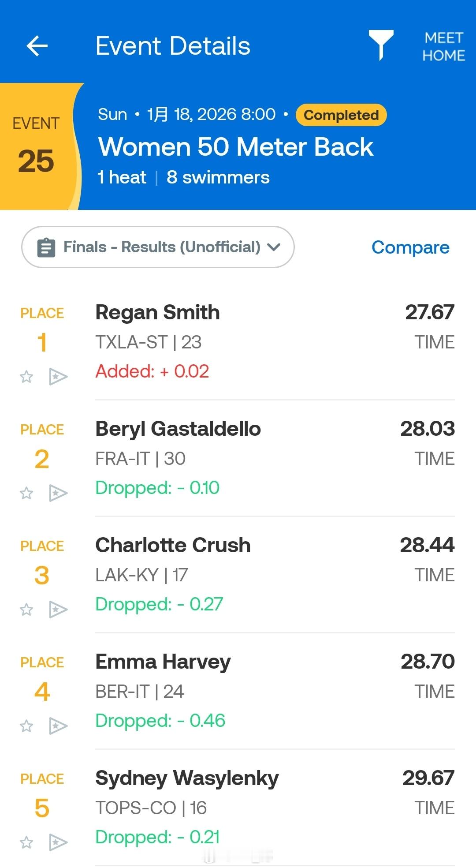Click clipboard icon in results selector
Screen dimensions: 476x868
pyautogui.click(x=46, y=247)
